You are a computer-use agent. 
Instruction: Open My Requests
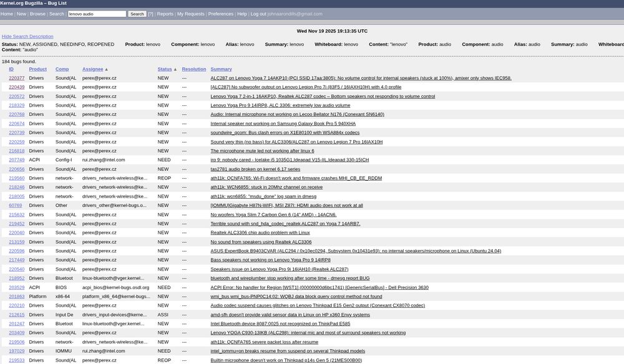point(190,14)
